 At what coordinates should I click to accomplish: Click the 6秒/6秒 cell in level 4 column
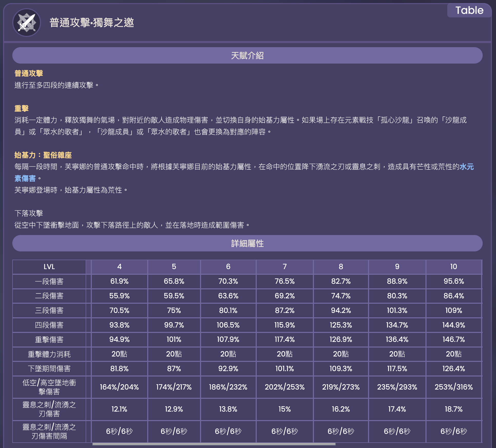coord(120,432)
